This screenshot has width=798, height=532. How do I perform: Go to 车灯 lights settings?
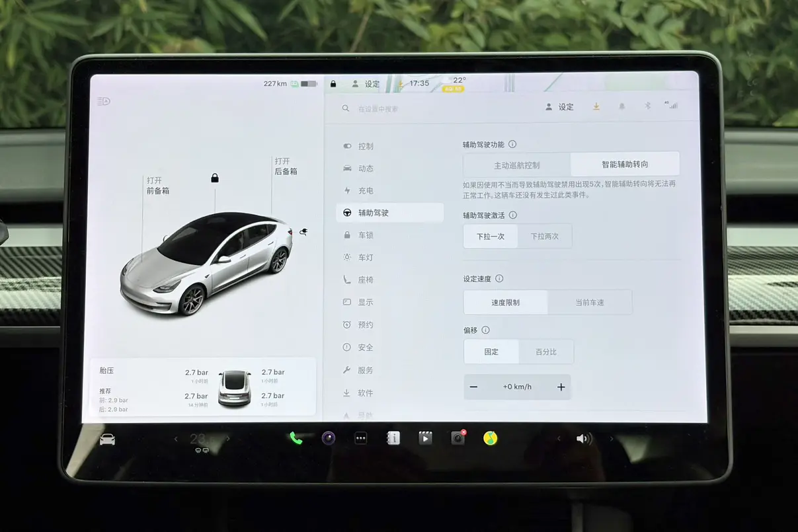click(366, 257)
